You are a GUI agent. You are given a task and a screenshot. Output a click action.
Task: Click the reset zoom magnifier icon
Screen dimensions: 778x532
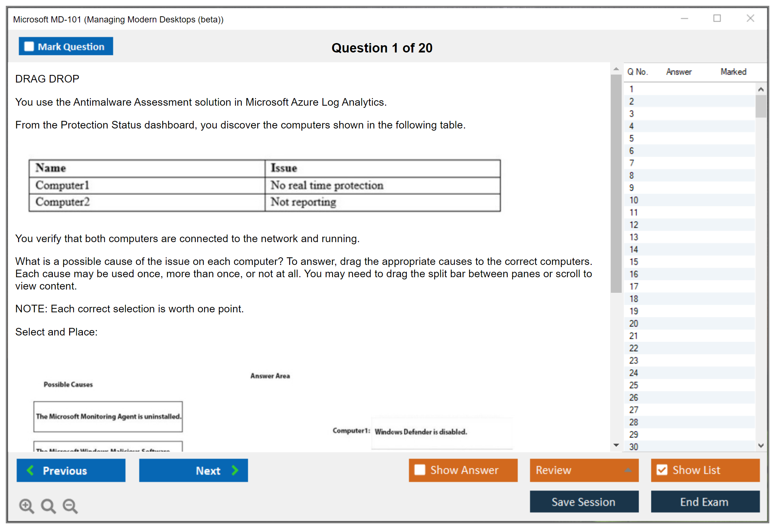48,506
